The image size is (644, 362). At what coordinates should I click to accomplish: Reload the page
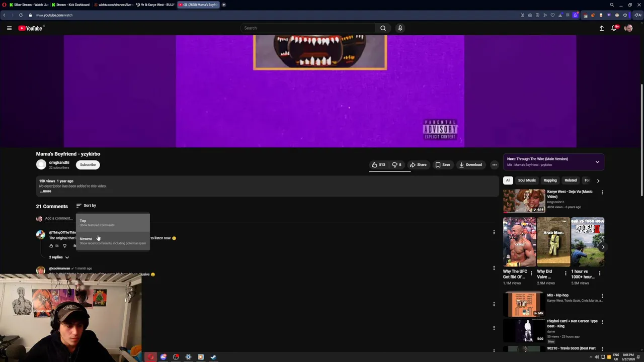(21, 15)
